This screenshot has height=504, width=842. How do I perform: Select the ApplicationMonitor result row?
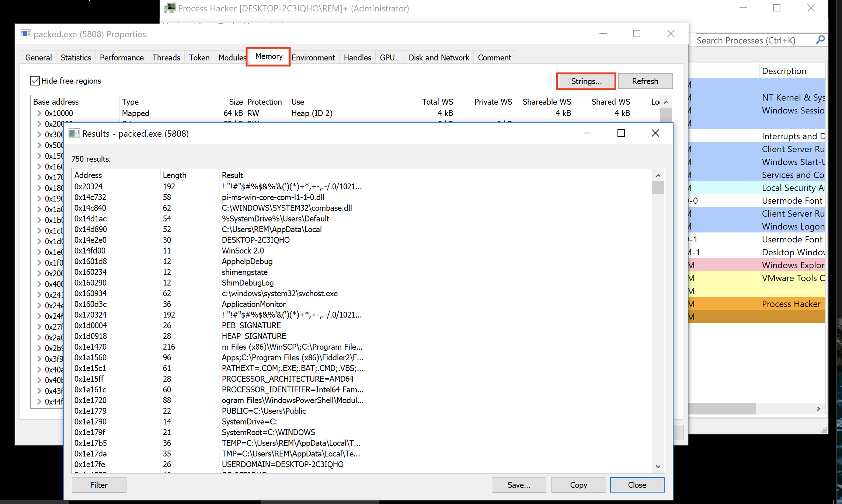pyautogui.click(x=219, y=304)
